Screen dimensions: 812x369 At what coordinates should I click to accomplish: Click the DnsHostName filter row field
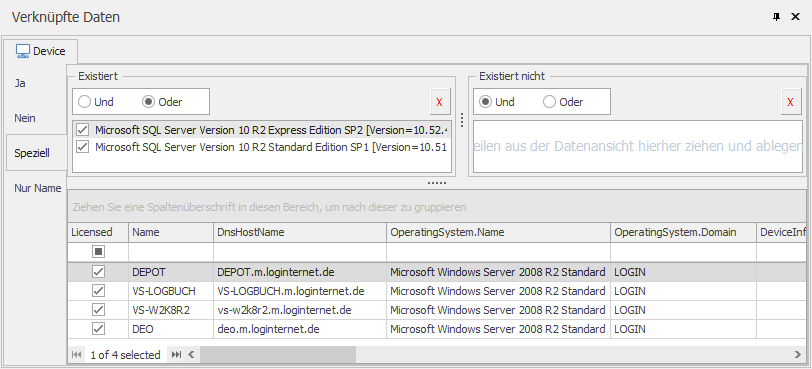click(x=300, y=252)
